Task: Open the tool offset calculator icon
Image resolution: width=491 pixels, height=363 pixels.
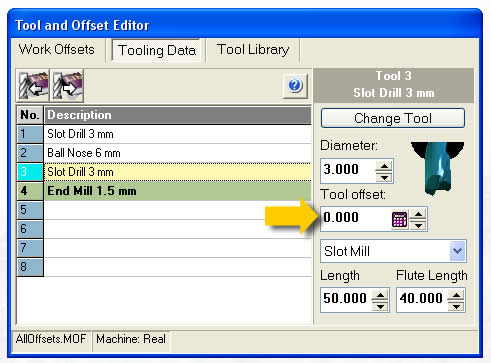Action: (399, 219)
